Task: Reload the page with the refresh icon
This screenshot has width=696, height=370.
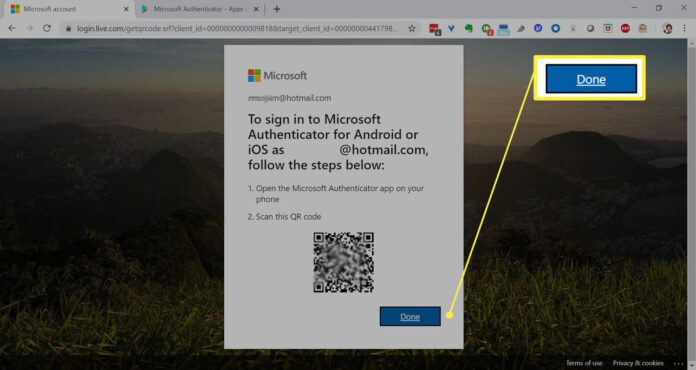Action: coord(47,28)
